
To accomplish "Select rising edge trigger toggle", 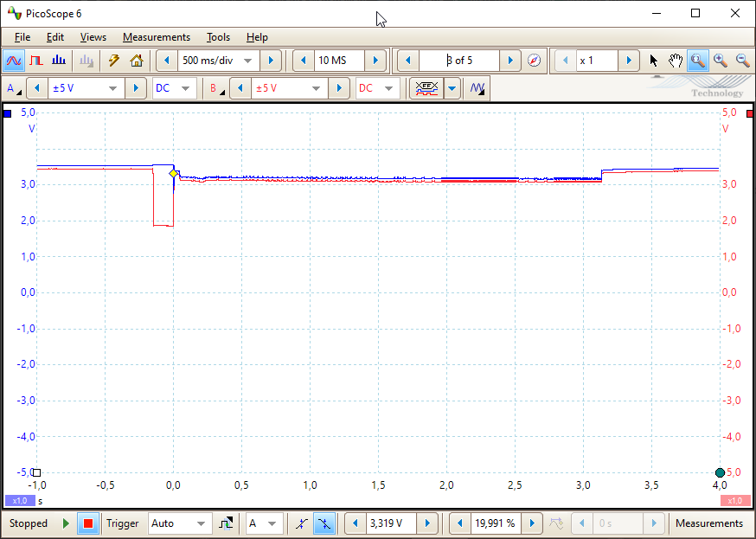I will click(302, 523).
